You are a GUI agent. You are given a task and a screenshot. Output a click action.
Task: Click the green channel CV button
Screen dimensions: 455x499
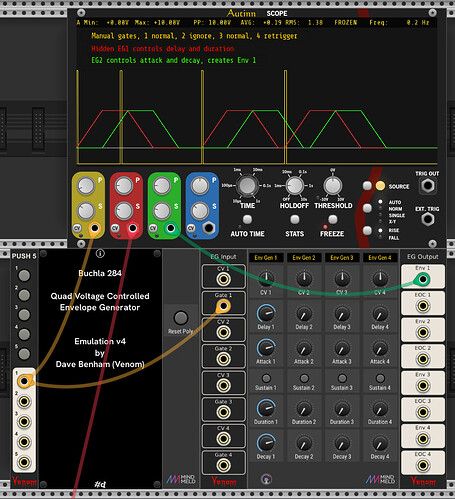tap(153, 228)
